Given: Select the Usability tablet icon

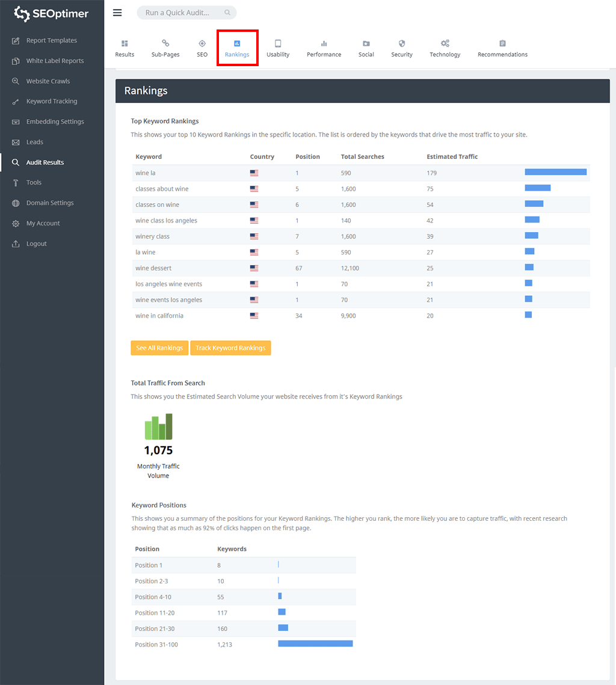Looking at the screenshot, I should pos(278,43).
